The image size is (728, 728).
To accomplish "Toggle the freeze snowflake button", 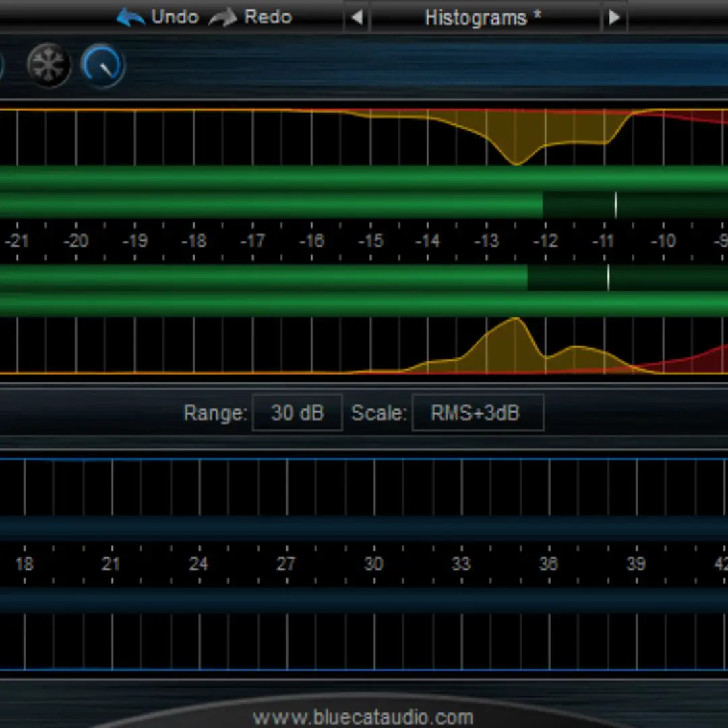I will (x=49, y=65).
